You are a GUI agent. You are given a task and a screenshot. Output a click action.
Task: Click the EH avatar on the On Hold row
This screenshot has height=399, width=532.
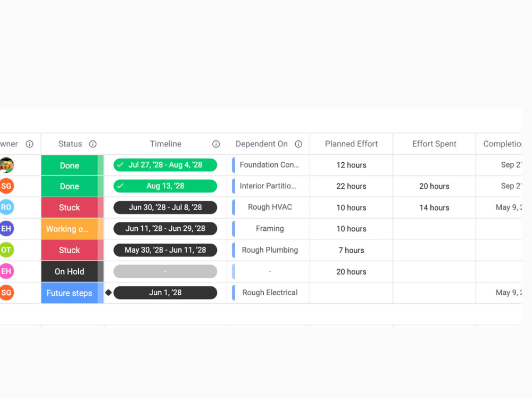click(6, 271)
